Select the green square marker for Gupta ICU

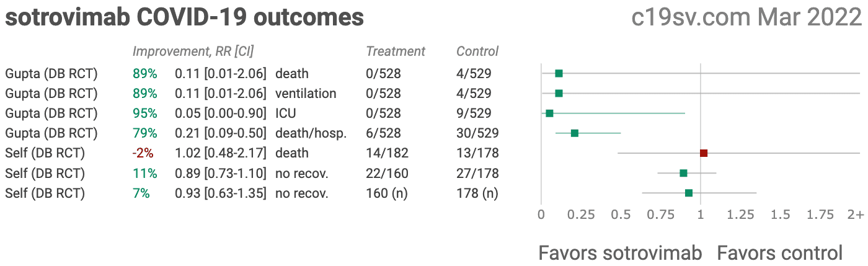549,113
